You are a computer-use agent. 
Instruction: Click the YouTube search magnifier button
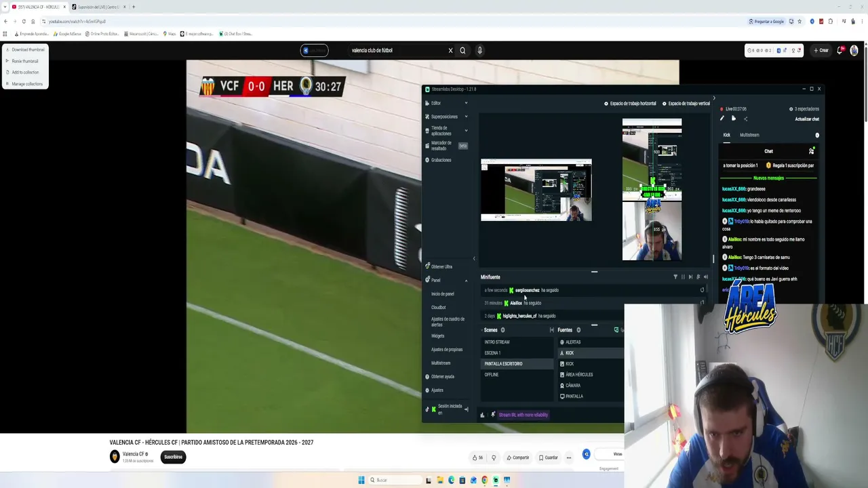click(x=462, y=50)
